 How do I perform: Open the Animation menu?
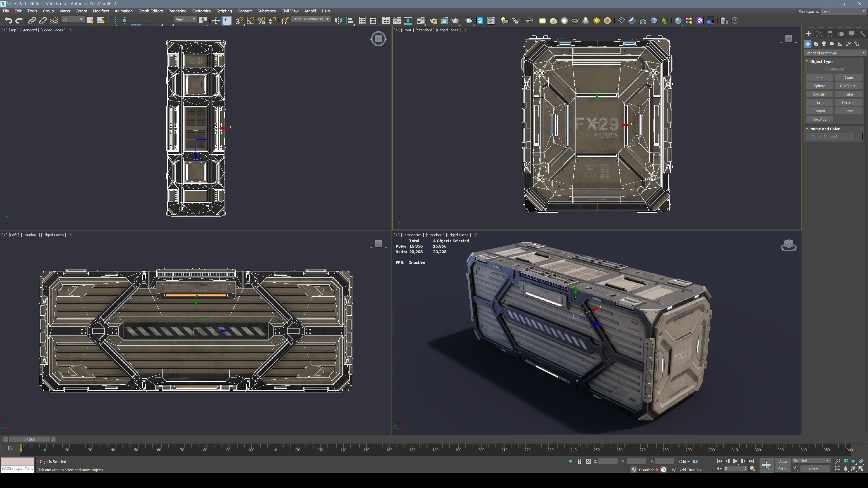124,11
